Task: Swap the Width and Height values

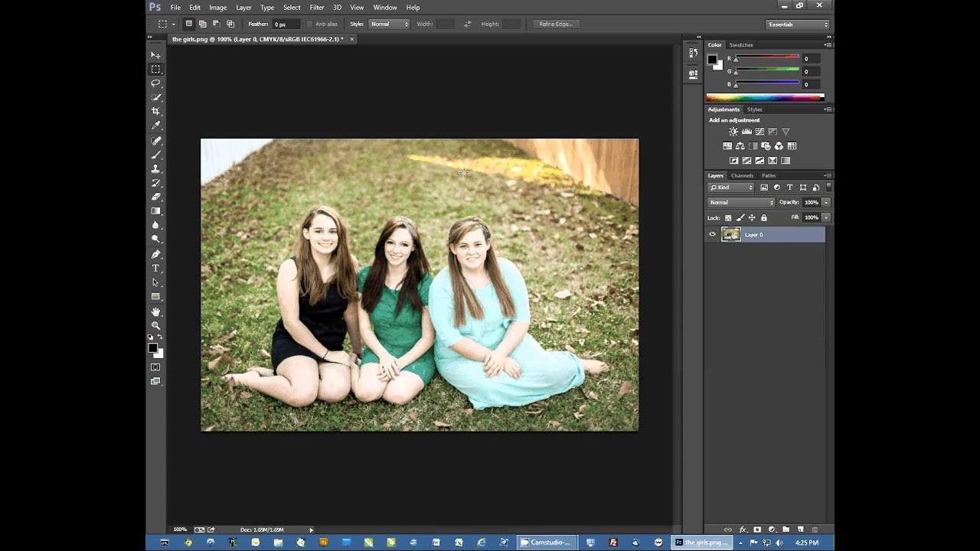Action: [467, 24]
